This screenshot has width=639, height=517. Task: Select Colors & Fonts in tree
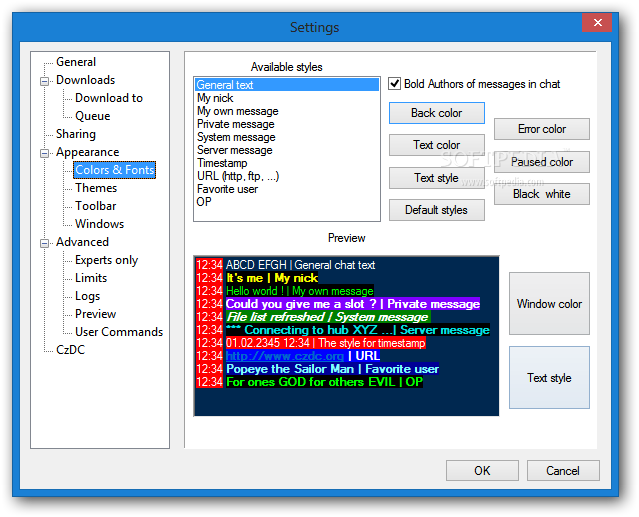tap(115, 170)
